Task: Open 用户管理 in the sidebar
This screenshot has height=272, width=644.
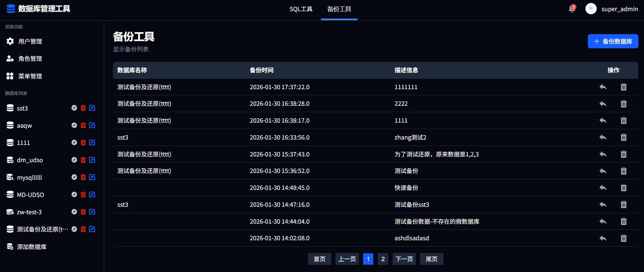Action: pos(30,41)
